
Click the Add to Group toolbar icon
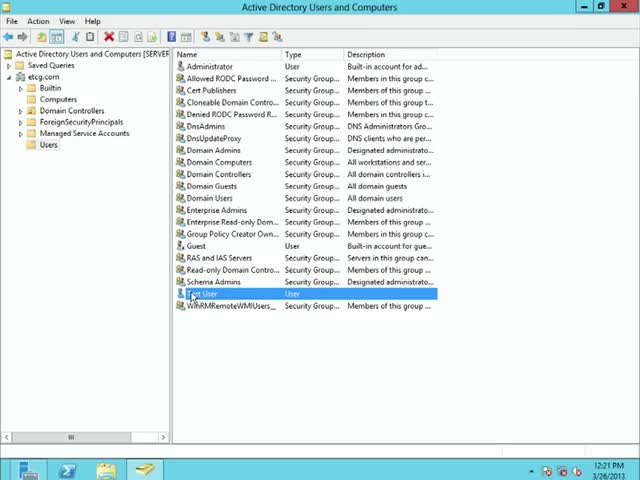pos(278,37)
